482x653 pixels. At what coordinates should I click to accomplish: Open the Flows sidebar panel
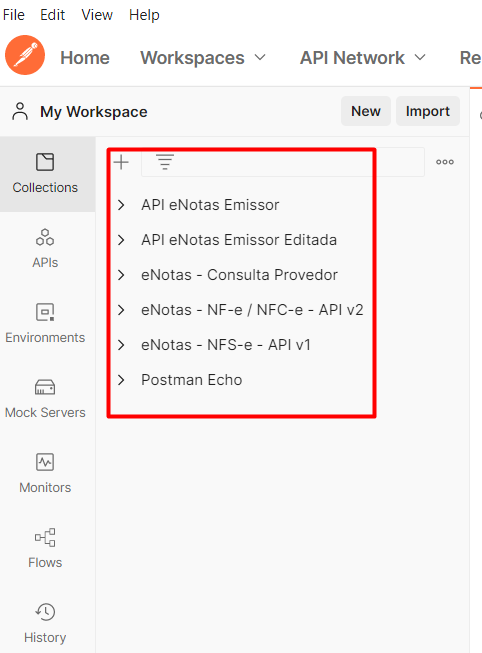(45, 549)
